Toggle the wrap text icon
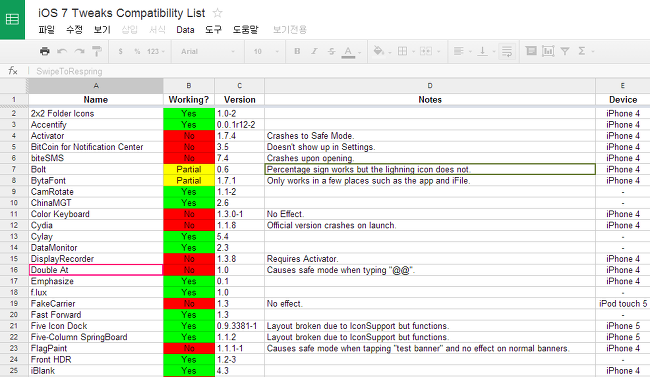 [507, 51]
